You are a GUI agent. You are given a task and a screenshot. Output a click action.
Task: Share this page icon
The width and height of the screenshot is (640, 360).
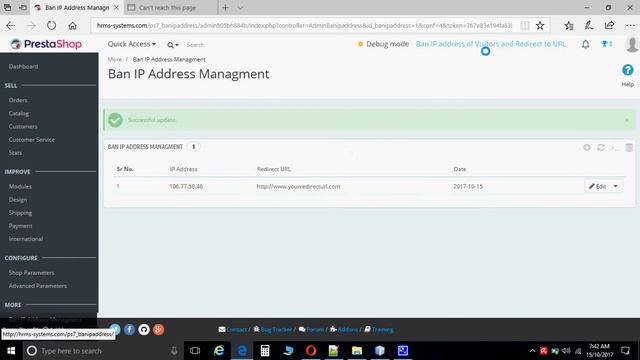coord(609,25)
